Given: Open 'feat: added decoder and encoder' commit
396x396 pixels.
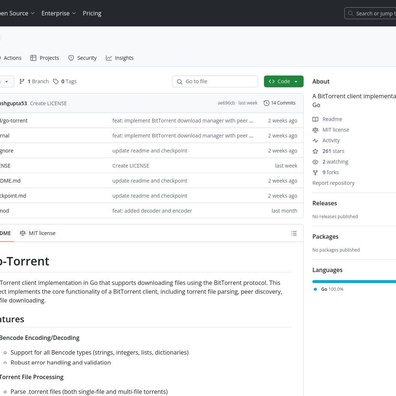Looking at the screenshot, I should coord(152,211).
